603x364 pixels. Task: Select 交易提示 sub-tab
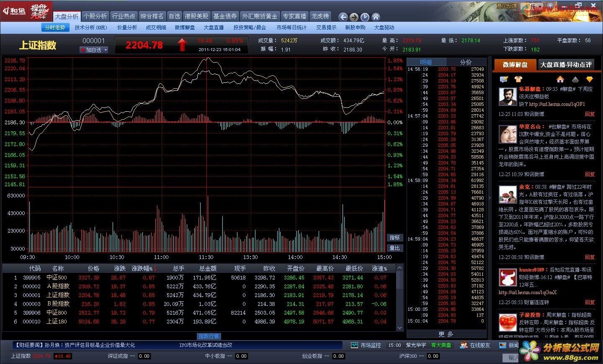tap(326, 28)
